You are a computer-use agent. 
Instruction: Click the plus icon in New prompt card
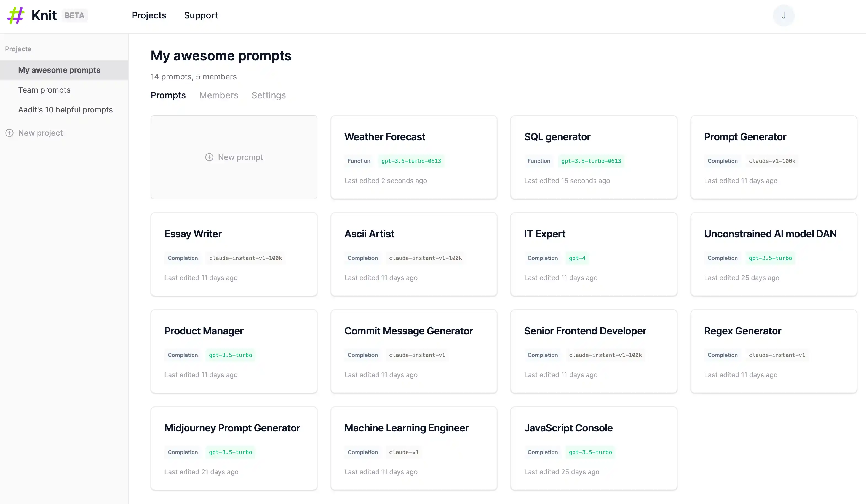point(209,157)
